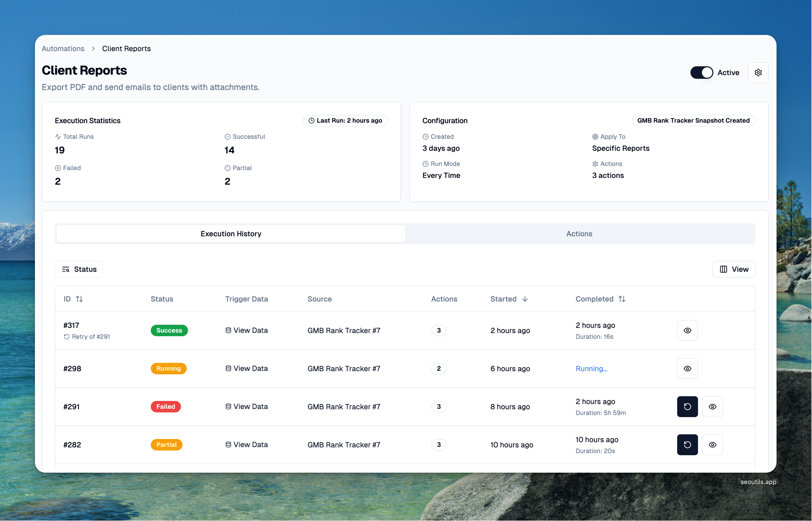Select the Execution History tab

coord(231,233)
